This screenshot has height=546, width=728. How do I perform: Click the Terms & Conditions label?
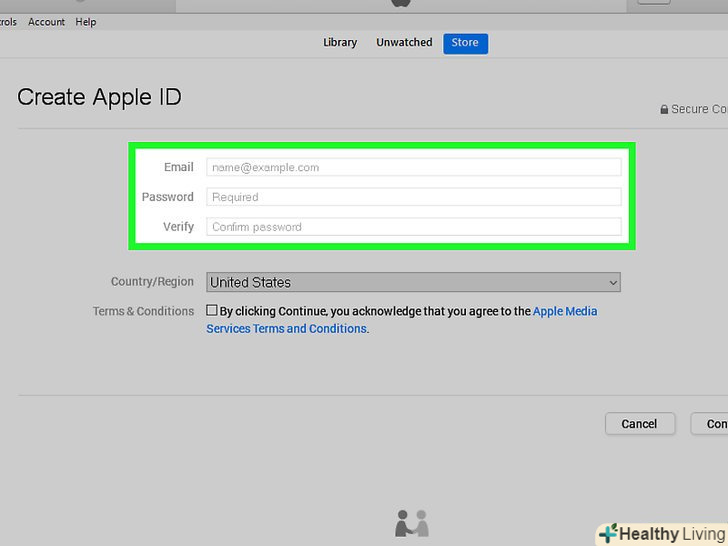pos(143,311)
